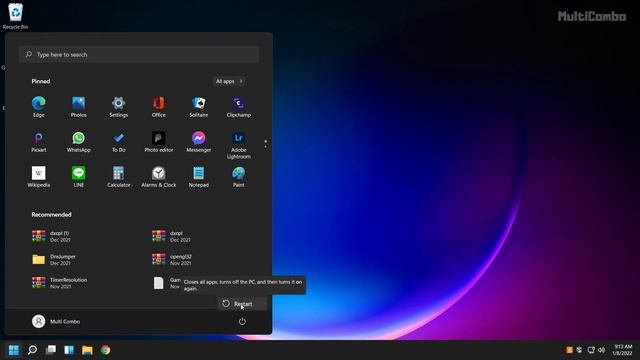
Task: Open taskbar Search icon
Action: coord(32,350)
